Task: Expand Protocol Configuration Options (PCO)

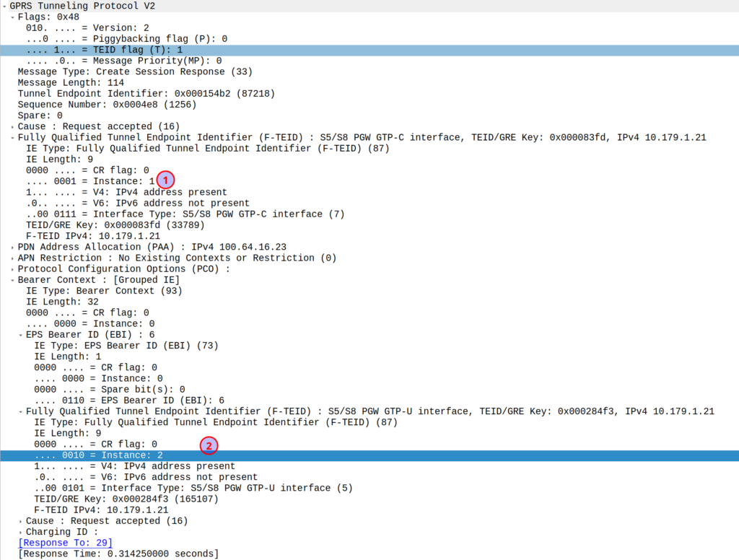Action: [12, 269]
